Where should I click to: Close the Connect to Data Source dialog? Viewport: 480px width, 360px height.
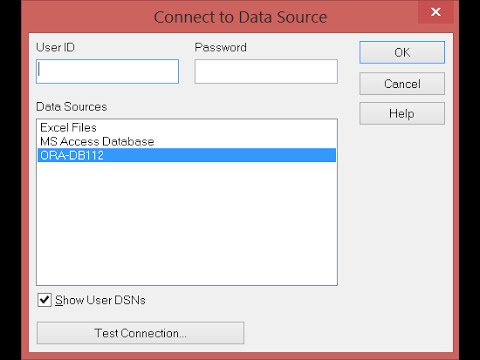(436, 12)
